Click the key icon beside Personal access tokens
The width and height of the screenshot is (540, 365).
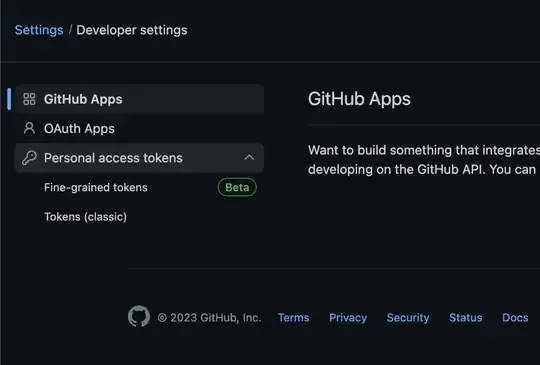(x=29, y=158)
